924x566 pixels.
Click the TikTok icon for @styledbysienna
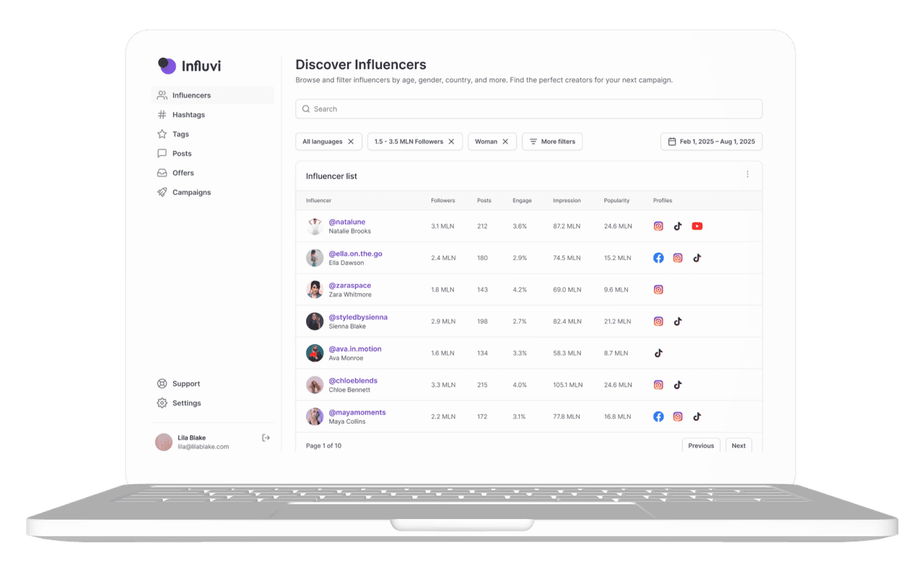[x=677, y=321]
